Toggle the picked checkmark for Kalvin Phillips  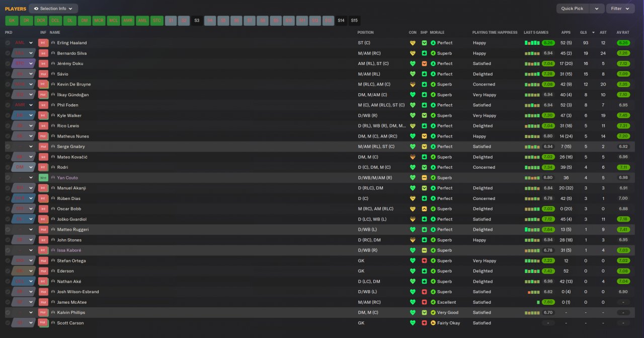click(8, 313)
